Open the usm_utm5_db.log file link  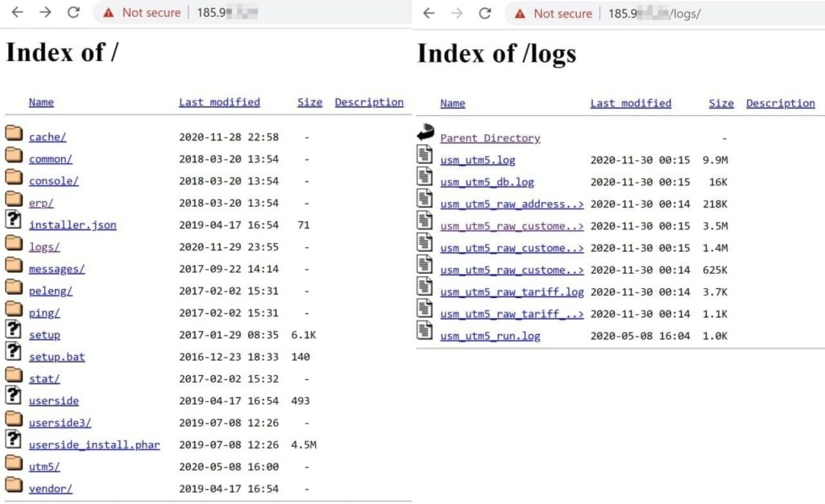pyautogui.click(x=487, y=183)
